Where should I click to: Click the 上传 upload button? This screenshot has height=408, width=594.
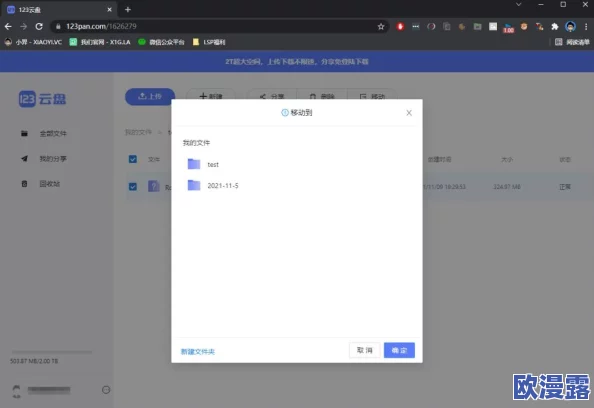150,97
